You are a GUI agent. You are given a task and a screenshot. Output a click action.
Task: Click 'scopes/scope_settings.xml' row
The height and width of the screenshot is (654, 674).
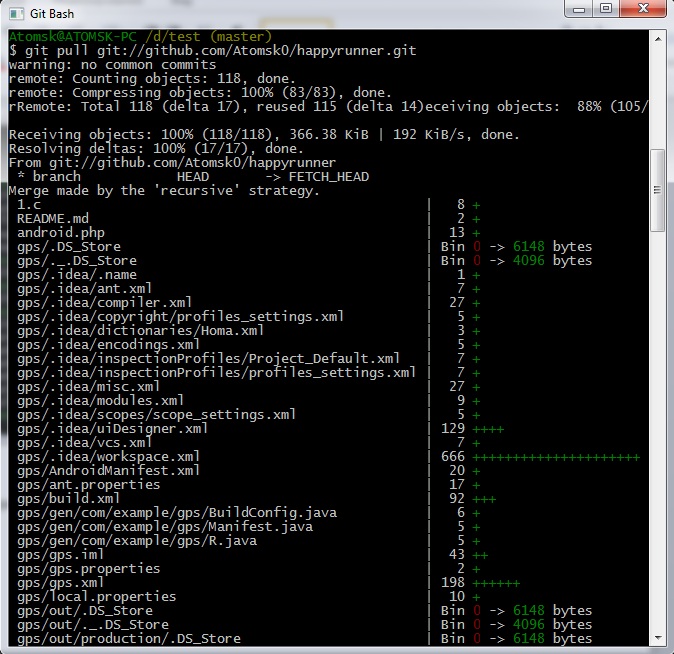point(249,415)
